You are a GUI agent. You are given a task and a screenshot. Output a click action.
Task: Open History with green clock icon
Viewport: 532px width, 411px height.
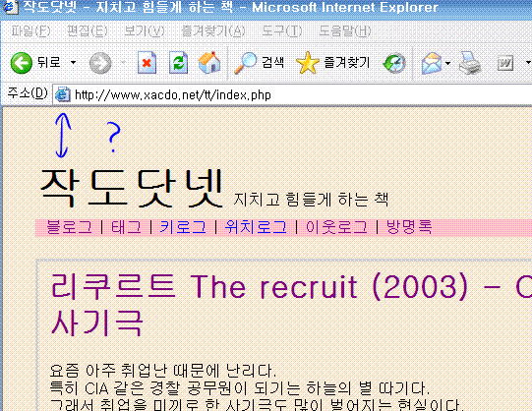point(394,63)
